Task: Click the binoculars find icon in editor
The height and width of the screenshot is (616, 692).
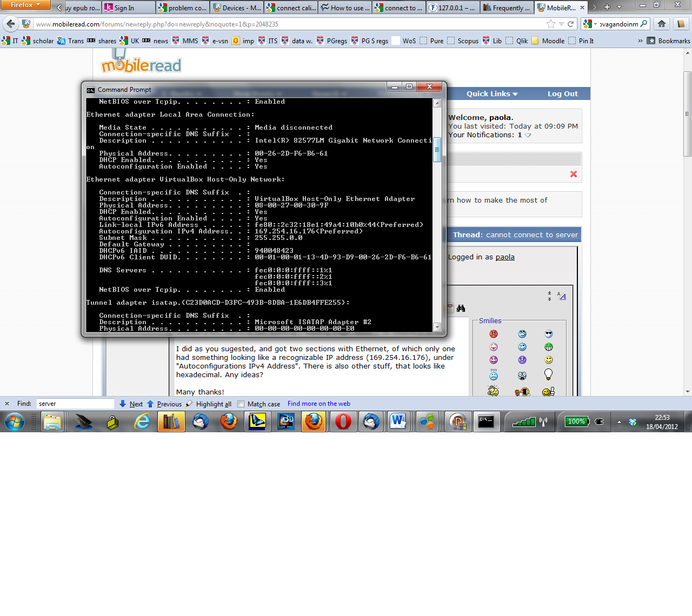Action: pos(461,308)
